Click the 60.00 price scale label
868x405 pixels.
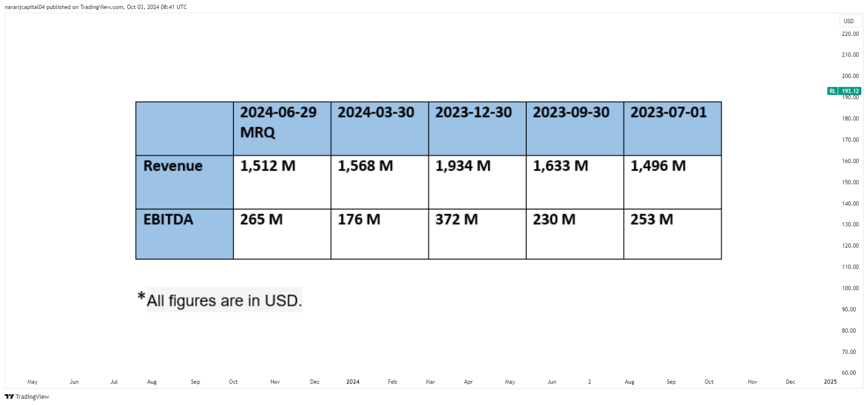(849, 373)
